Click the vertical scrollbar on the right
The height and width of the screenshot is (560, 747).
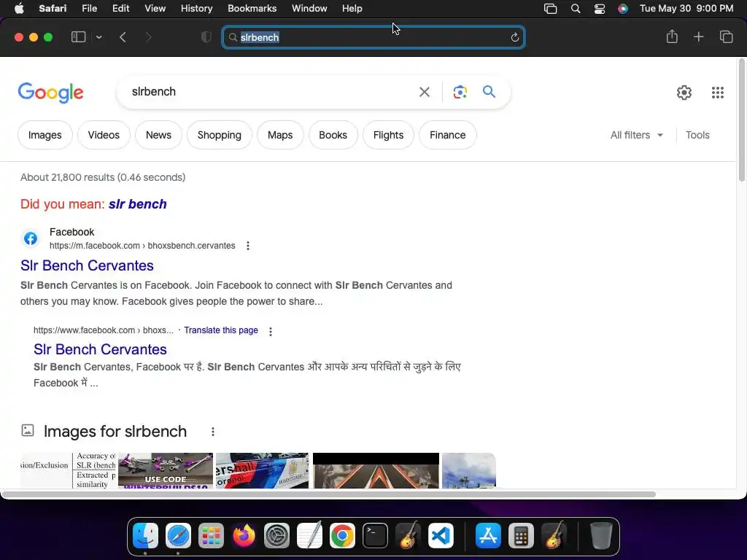[741, 120]
